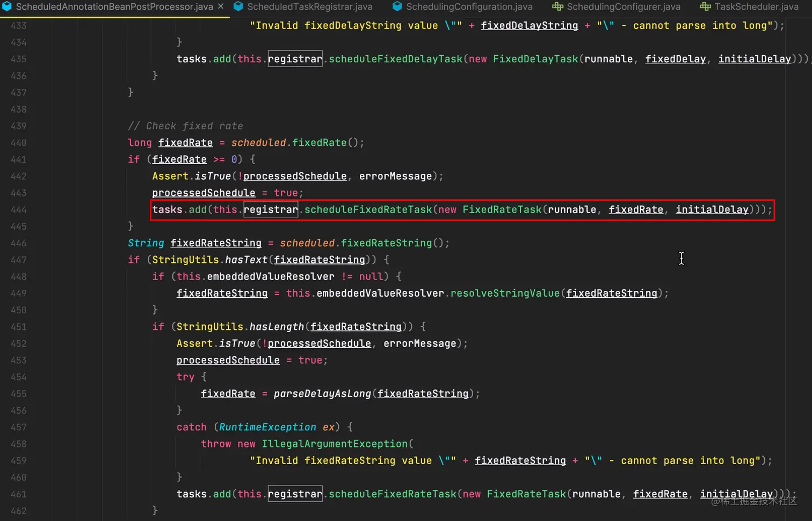
Task: Click line number 433 in gutter
Action: coord(18,26)
